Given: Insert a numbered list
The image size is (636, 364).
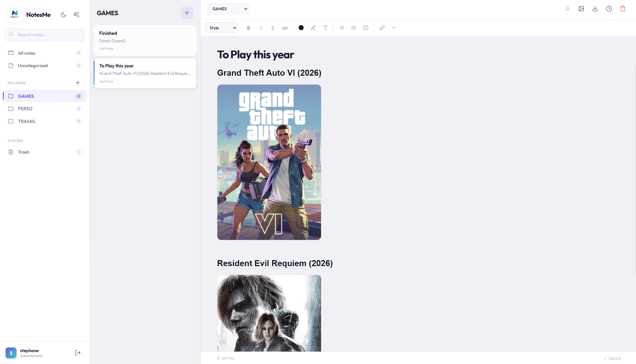Looking at the screenshot, I should (x=354, y=28).
